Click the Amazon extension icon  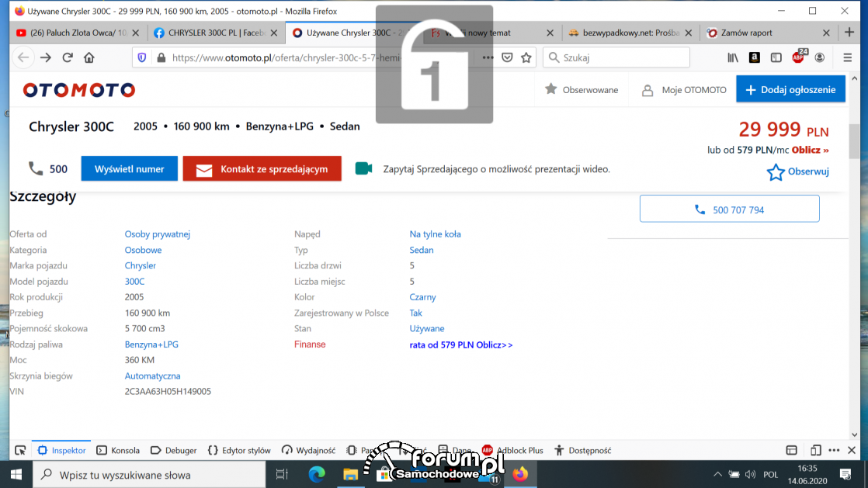point(754,57)
